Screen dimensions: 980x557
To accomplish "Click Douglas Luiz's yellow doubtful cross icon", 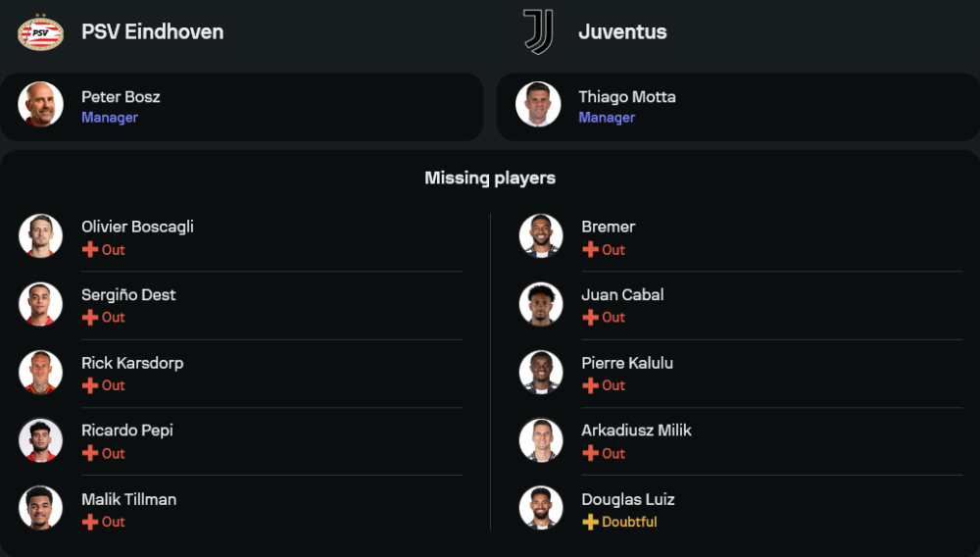I will tap(590, 523).
